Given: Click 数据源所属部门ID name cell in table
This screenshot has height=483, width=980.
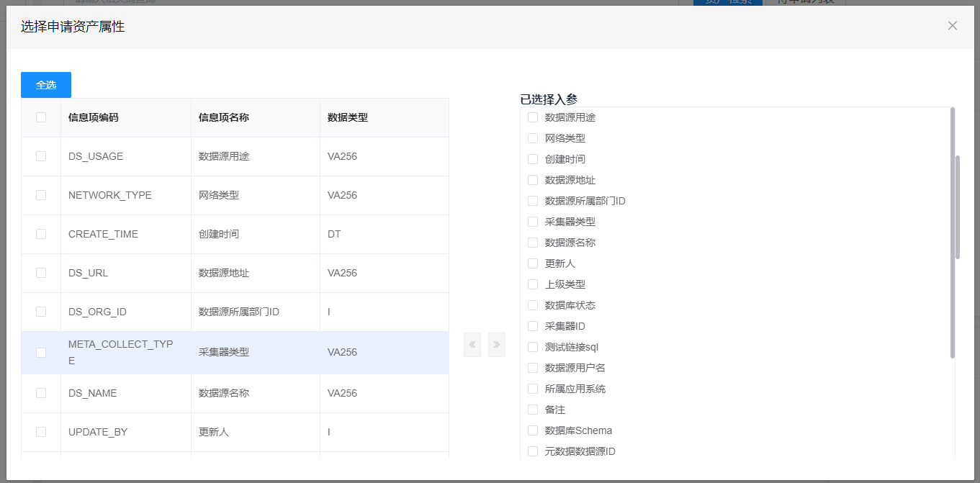Looking at the screenshot, I should (256, 312).
